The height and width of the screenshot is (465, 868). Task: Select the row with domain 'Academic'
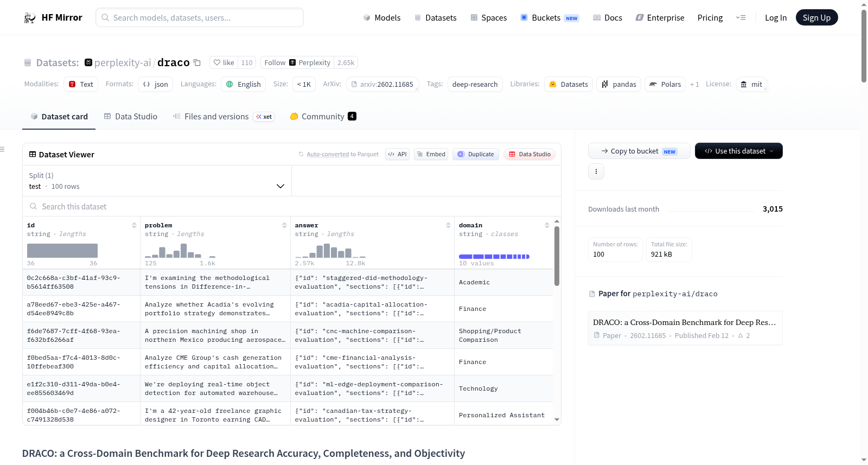(x=288, y=282)
